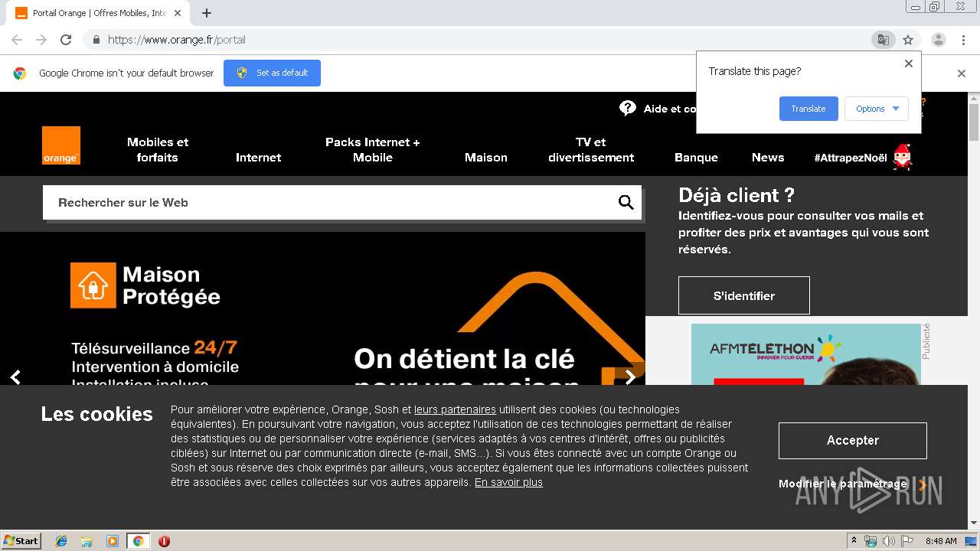Open a new tab with the plus button
This screenshot has height=551, width=980.
click(207, 13)
